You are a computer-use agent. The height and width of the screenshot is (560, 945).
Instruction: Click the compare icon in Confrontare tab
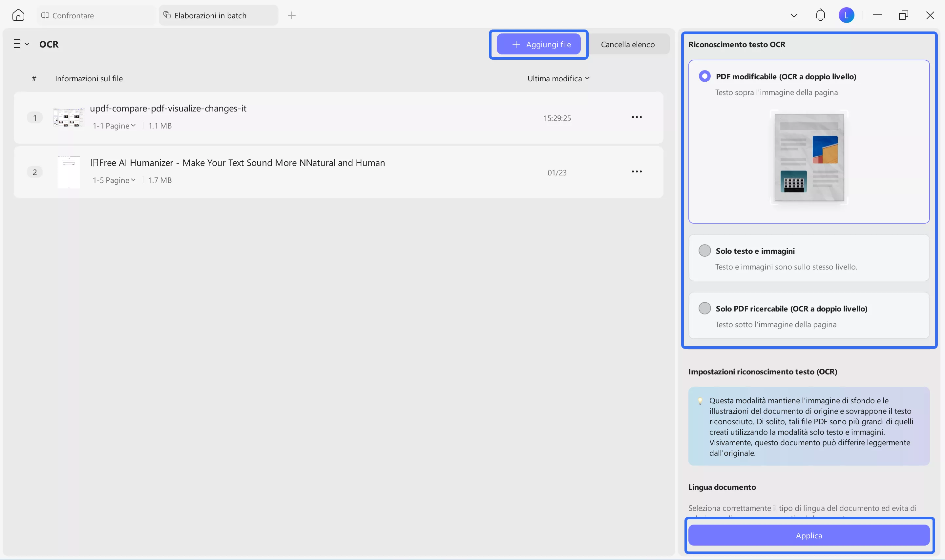pos(45,15)
